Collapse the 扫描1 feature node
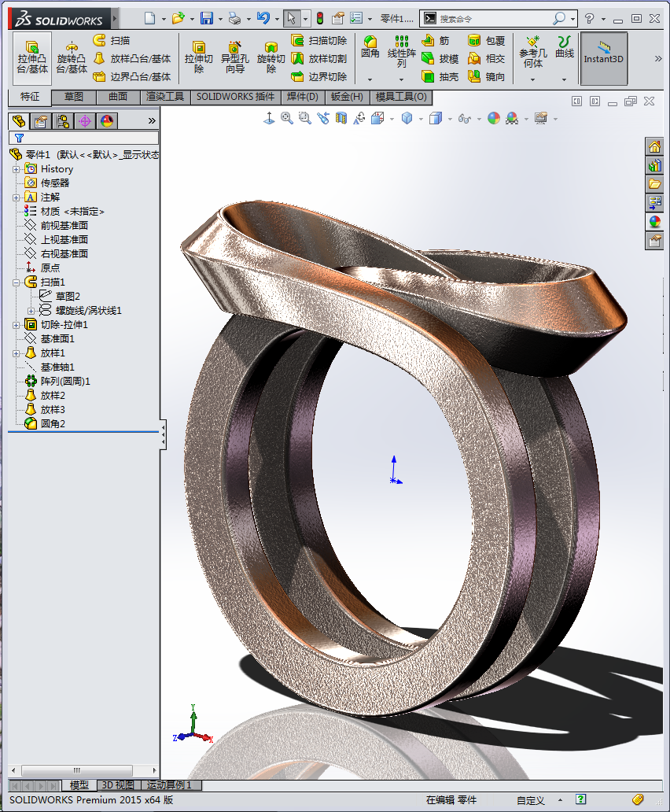The width and height of the screenshot is (670, 812). pos(16,282)
